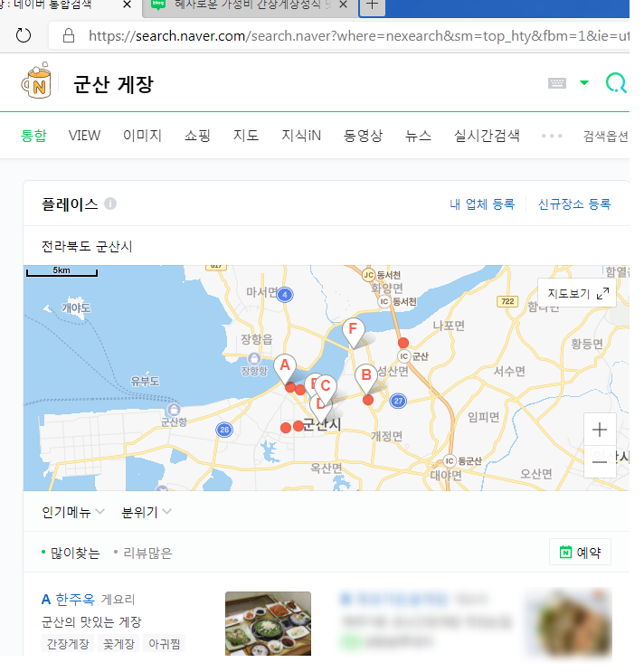Reload the page with the refresh icon

click(x=24, y=35)
